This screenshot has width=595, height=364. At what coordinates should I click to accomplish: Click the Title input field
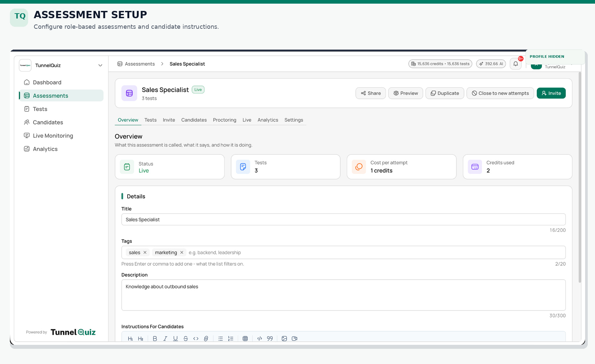(343, 220)
